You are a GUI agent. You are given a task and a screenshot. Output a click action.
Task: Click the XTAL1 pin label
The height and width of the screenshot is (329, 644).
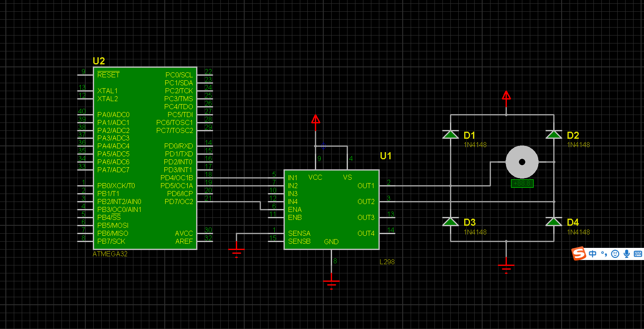point(107,91)
